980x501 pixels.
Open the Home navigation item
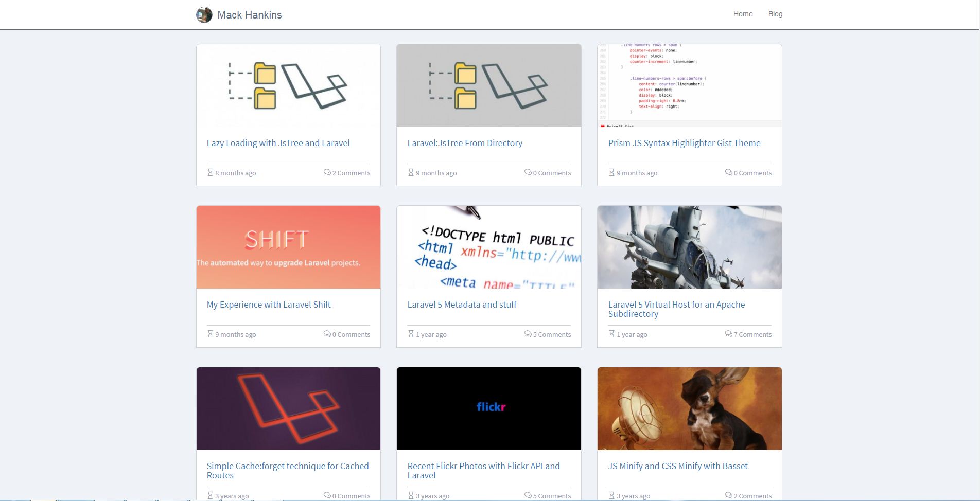(x=743, y=14)
